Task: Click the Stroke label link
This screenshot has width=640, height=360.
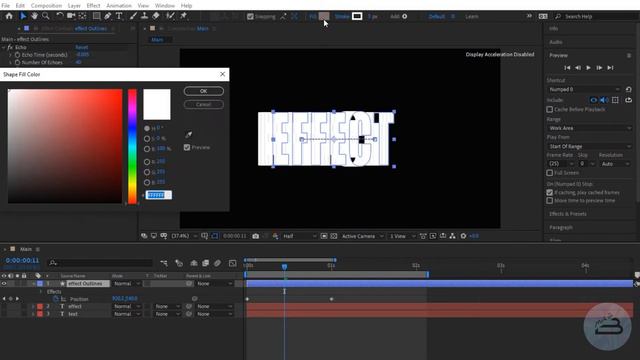Action: pyautogui.click(x=342, y=16)
